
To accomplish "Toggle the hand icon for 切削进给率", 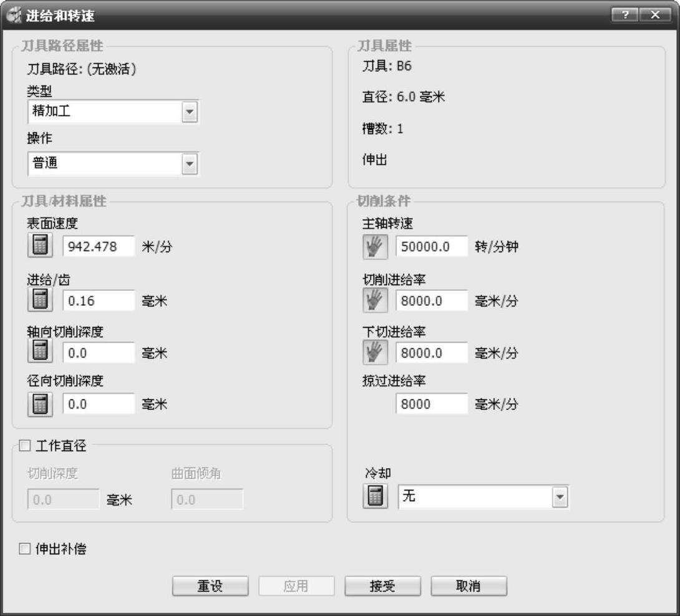I will point(375,300).
